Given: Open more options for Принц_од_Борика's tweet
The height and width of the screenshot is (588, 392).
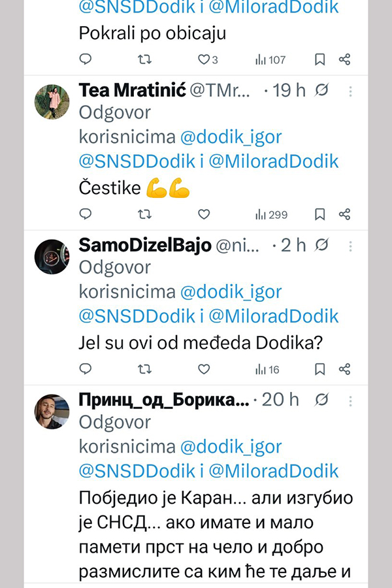Looking at the screenshot, I should pyautogui.click(x=351, y=400).
